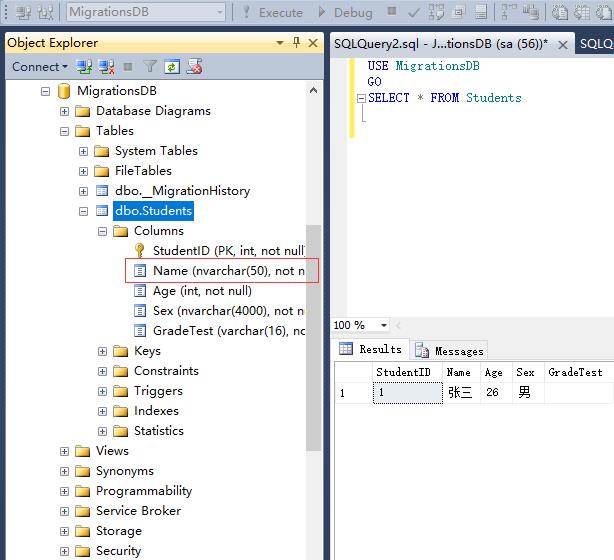Open the MigrationsDB database dropdown

click(216, 13)
